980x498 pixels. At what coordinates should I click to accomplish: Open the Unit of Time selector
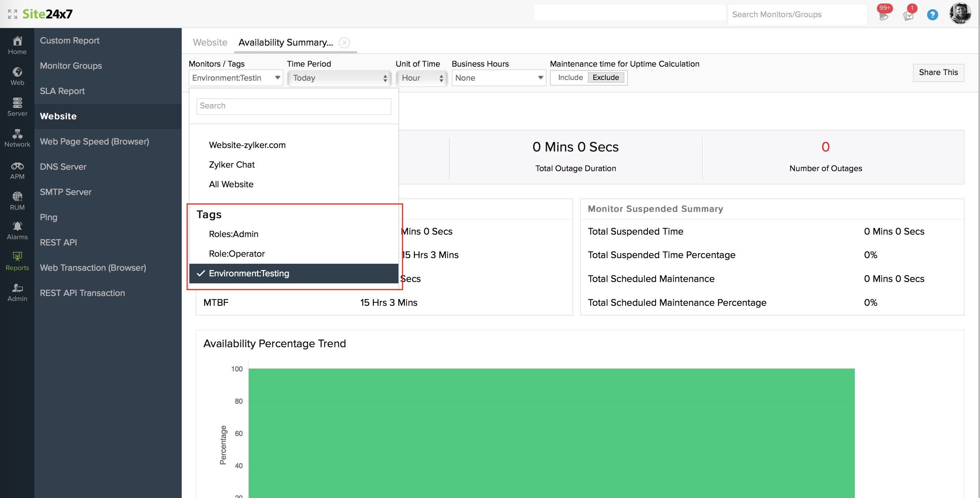pos(422,78)
